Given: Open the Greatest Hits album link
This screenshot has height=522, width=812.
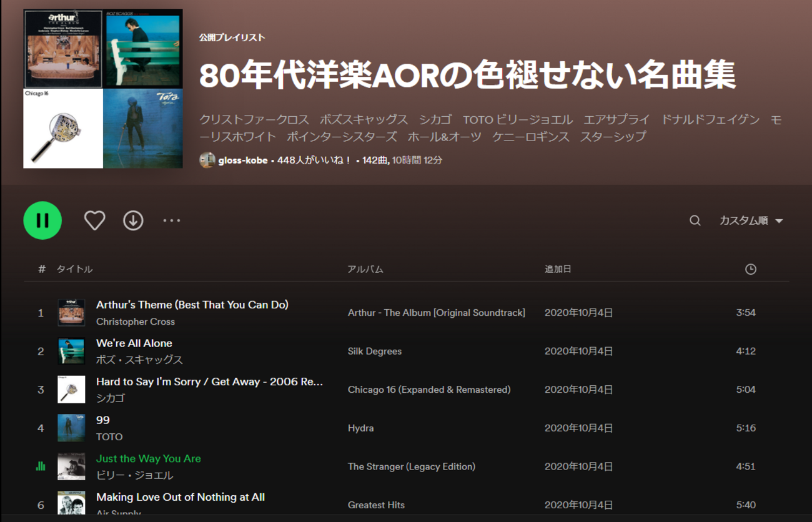Looking at the screenshot, I should point(376,505).
